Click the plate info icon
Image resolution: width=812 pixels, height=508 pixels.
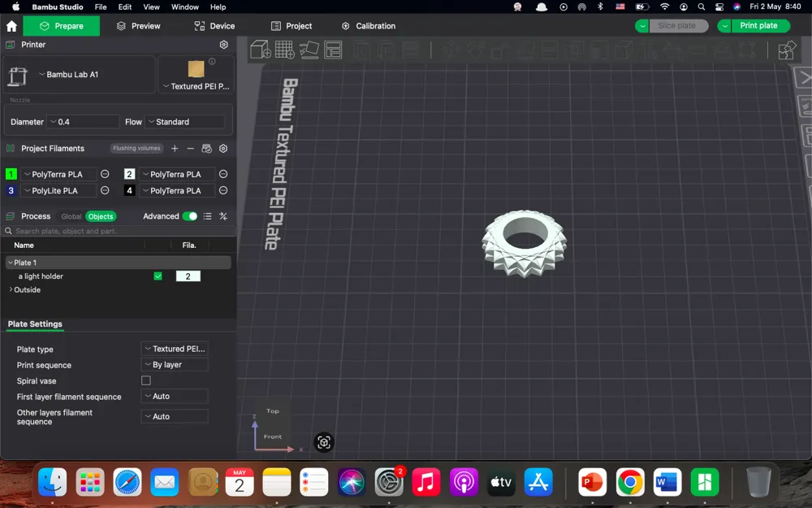[212, 61]
